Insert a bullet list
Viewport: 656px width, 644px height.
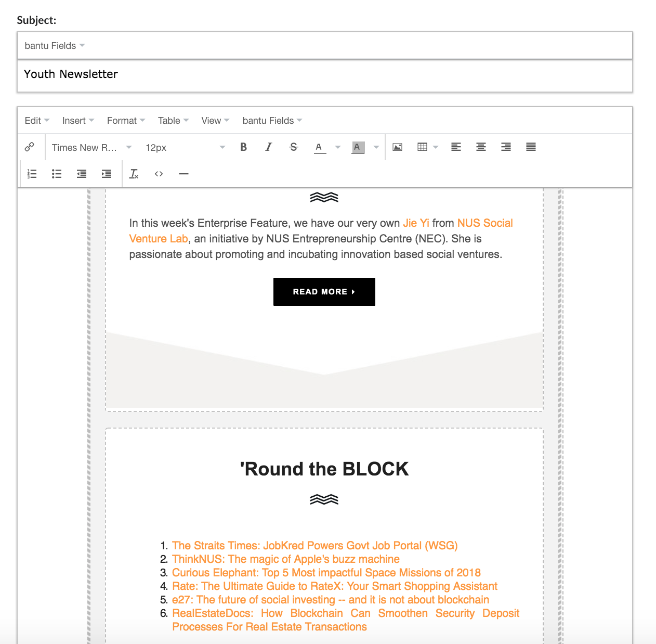pos(57,174)
